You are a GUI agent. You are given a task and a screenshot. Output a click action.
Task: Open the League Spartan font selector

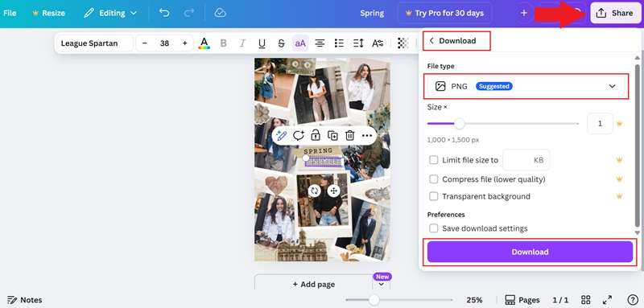94,43
